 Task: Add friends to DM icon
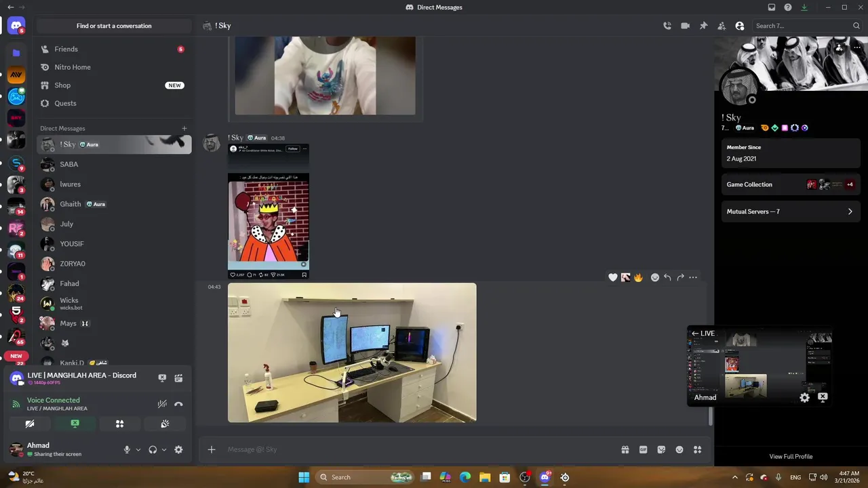coord(722,26)
